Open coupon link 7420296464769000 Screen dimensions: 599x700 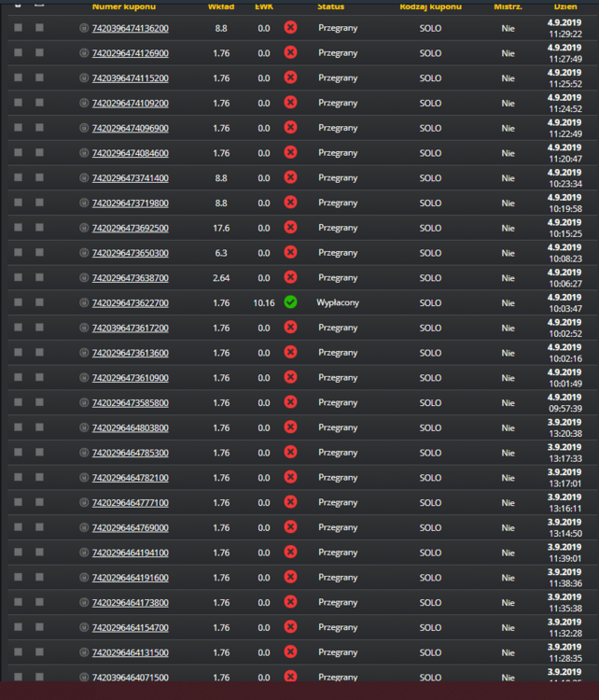131,527
